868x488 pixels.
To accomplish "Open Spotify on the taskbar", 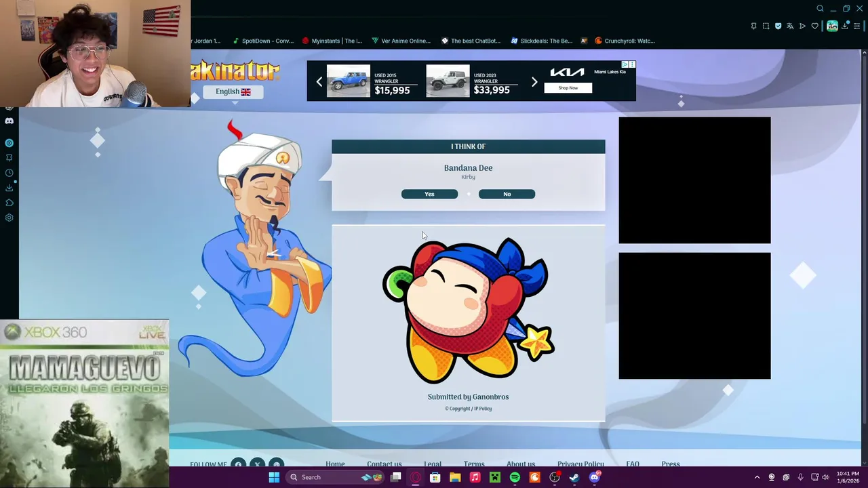I will click(x=515, y=477).
